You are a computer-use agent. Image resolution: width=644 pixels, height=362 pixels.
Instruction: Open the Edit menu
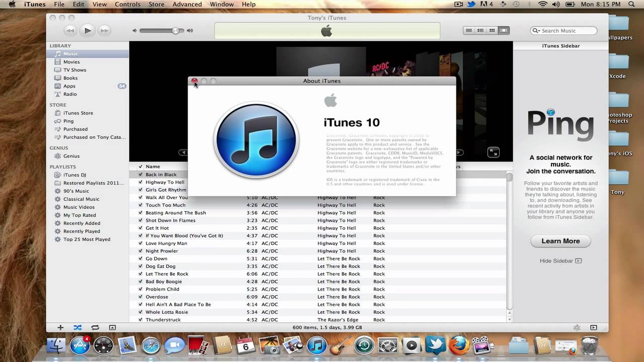point(78,5)
